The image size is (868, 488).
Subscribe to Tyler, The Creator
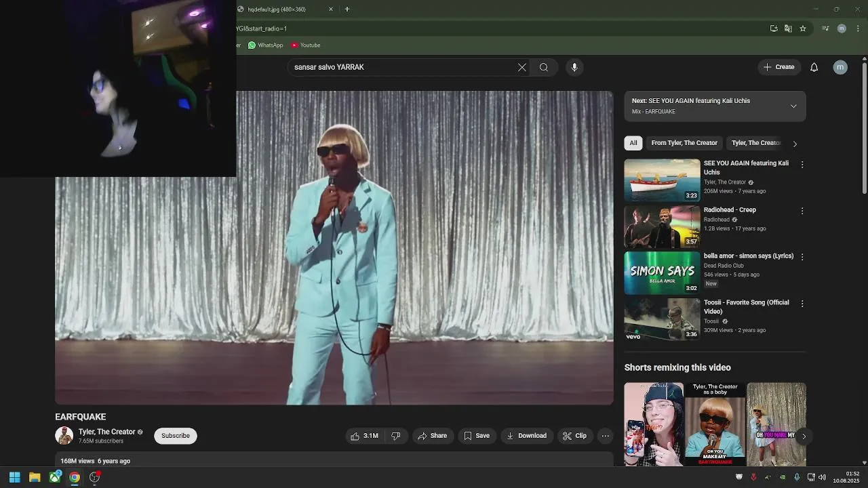coord(176,436)
